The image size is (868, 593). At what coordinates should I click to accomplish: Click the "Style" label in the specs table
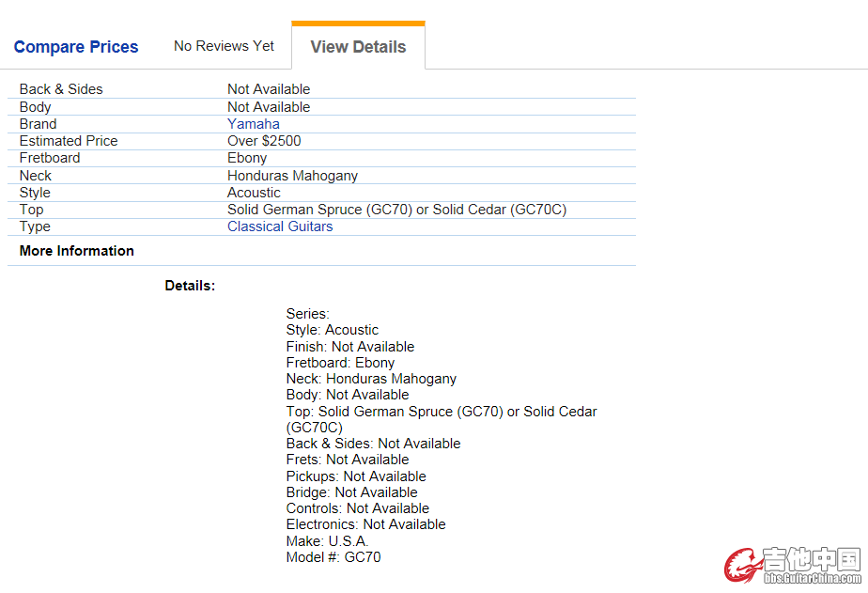35,193
